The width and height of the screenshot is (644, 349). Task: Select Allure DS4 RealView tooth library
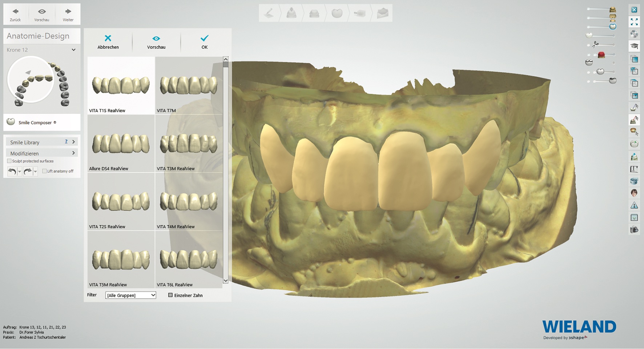(121, 144)
